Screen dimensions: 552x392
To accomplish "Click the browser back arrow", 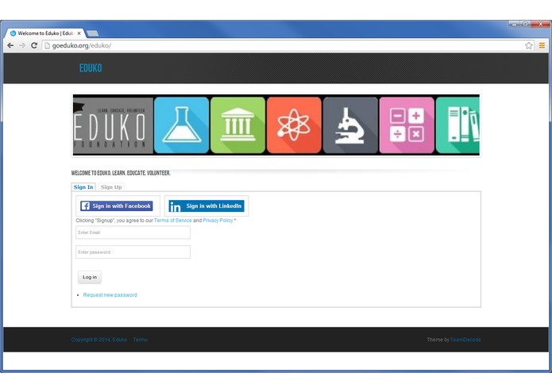I will coord(10,45).
